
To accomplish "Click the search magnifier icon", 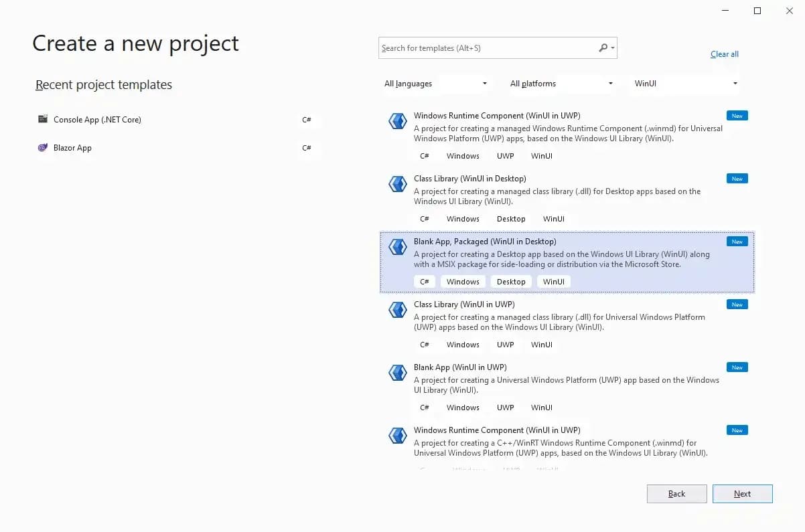I will click(x=603, y=48).
